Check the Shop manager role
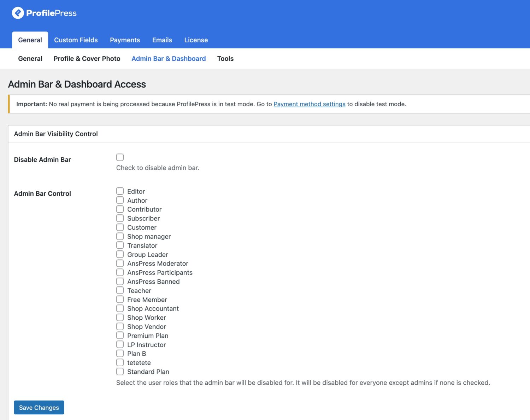 pyautogui.click(x=120, y=236)
